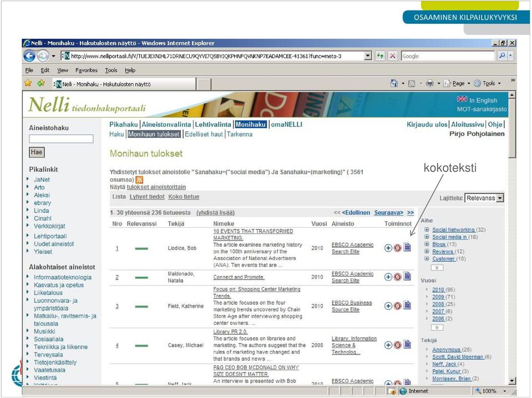Click the Google search box in toolbar
The image size is (532, 398).
tap(448, 56)
